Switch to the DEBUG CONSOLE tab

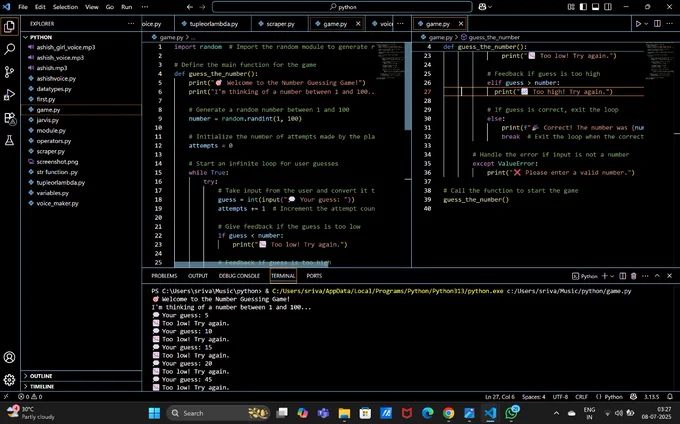pyautogui.click(x=239, y=276)
